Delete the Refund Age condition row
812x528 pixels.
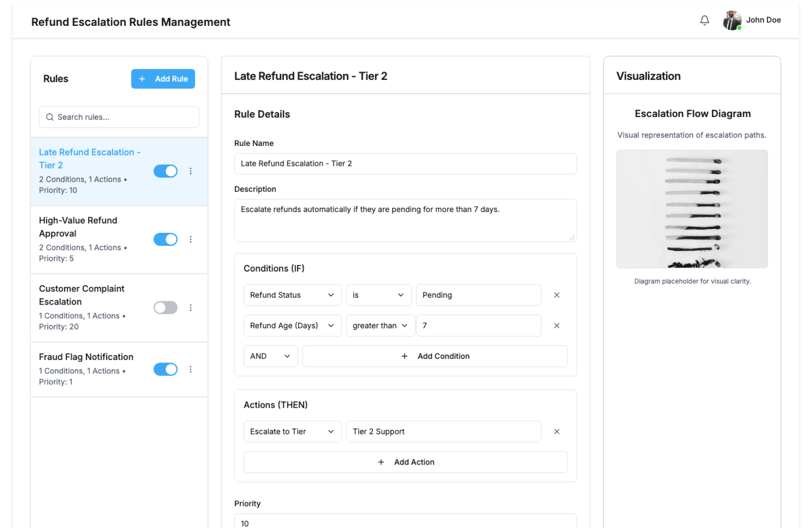(x=557, y=325)
